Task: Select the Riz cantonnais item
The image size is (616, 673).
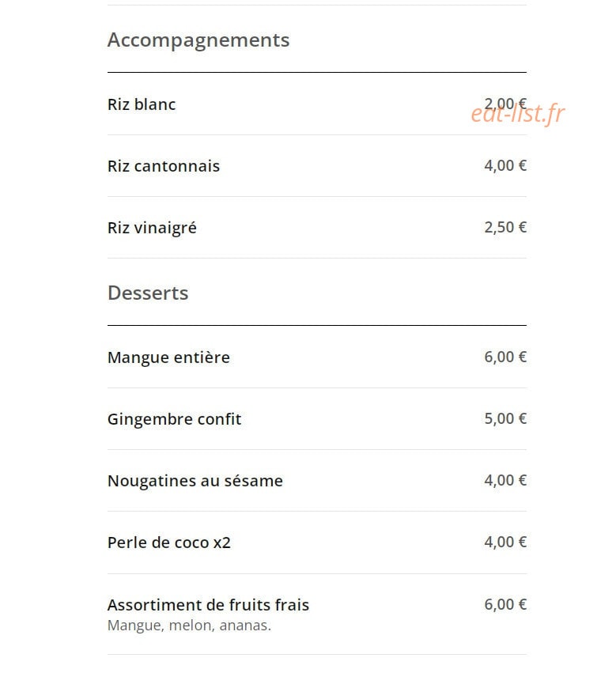Action: click(x=317, y=166)
